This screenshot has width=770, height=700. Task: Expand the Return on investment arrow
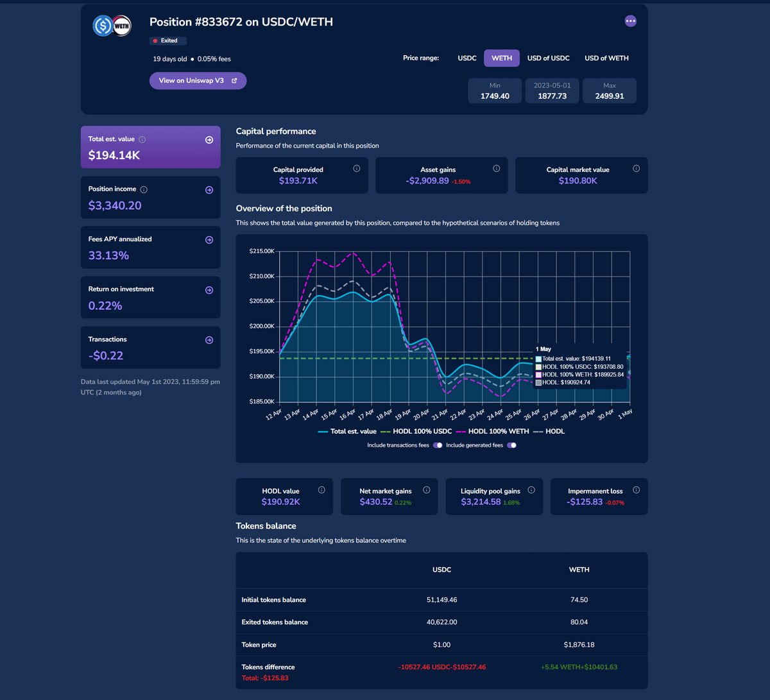point(209,290)
